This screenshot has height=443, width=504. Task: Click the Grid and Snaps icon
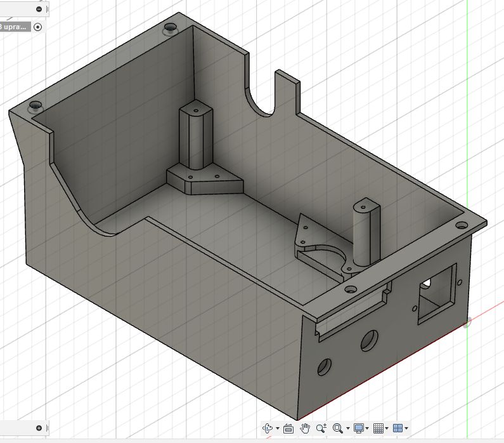[378, 428]
